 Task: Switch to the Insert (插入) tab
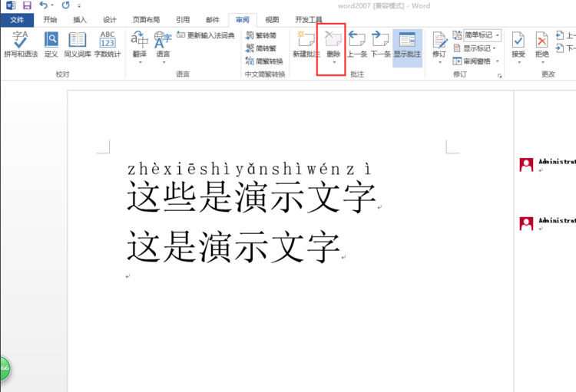point(80,20)
